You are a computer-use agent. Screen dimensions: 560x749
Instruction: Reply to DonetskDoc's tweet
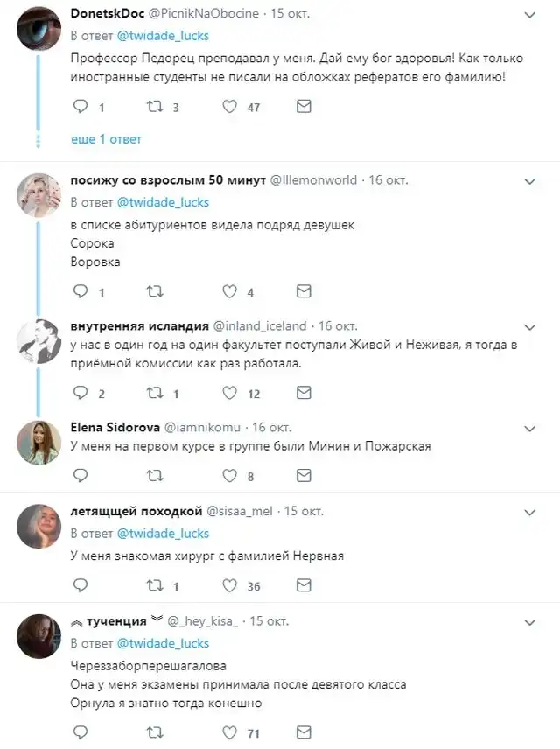tap(80, 108)
